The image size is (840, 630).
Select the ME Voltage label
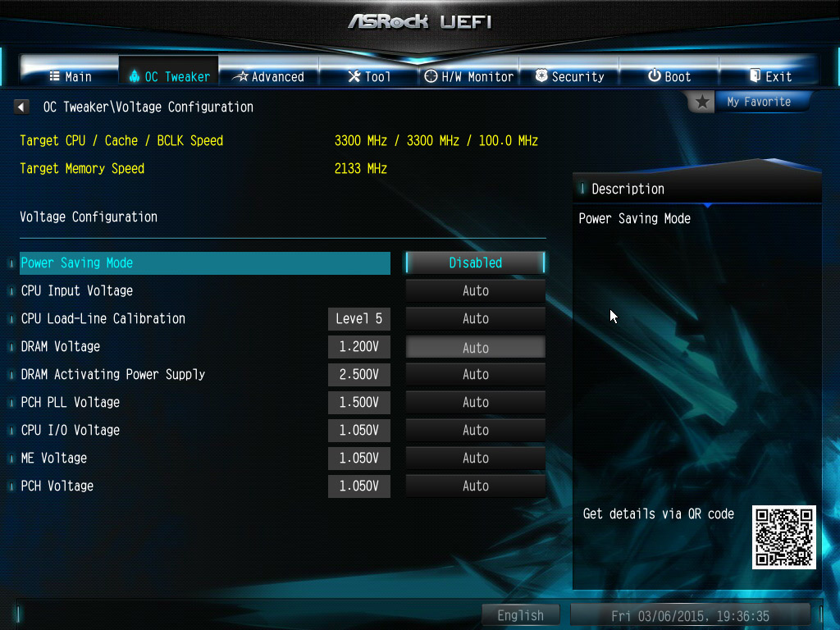pos(53,458)
